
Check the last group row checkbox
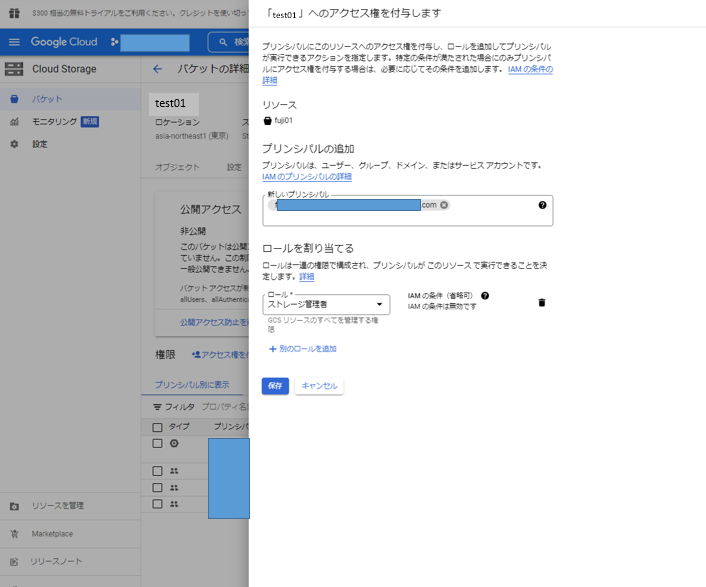(x=157, y=504)
